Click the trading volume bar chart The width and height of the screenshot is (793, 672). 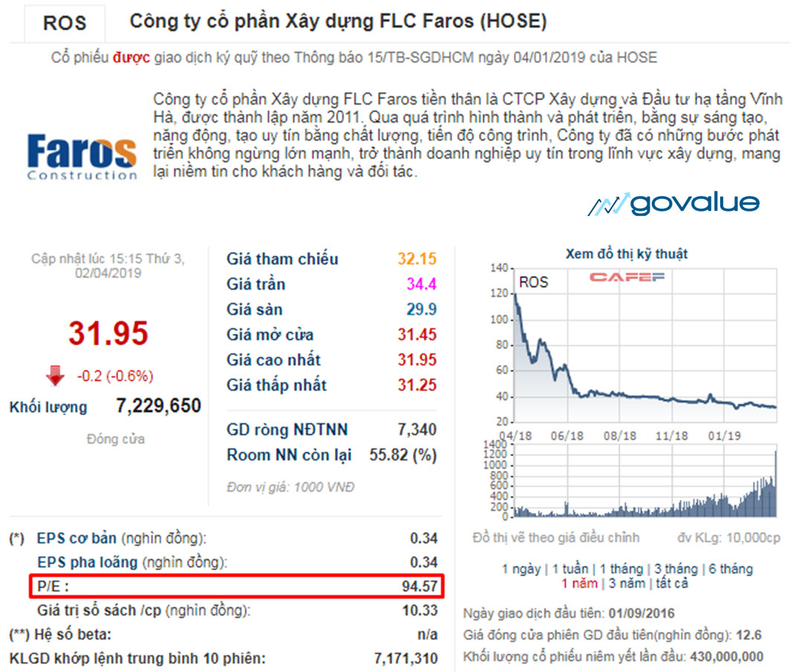click(645, 481)
